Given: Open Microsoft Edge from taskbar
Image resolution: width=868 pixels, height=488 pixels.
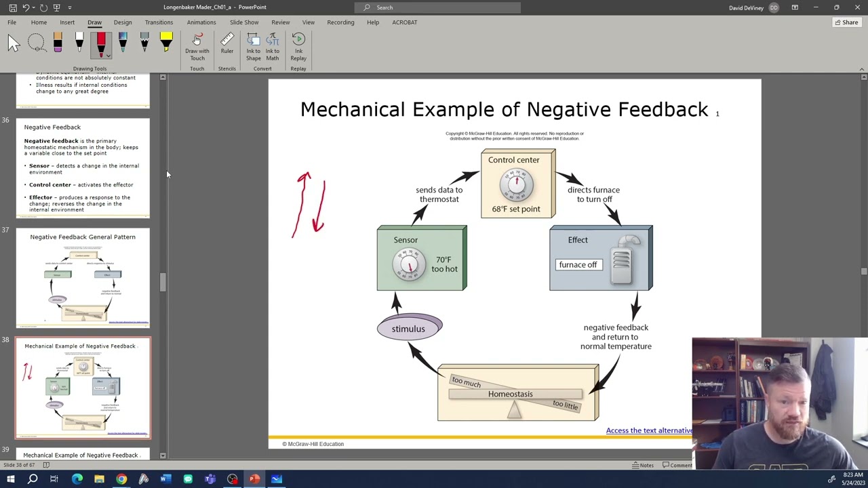Looking at the screenshot, I should pyautogui.click(x=77, y=479).
